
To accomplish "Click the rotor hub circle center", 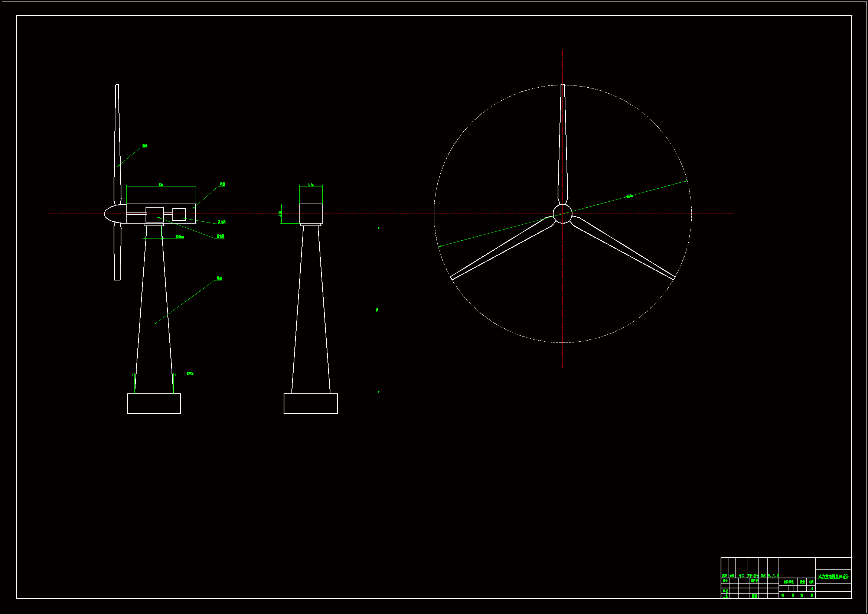I will click(562, 214).
